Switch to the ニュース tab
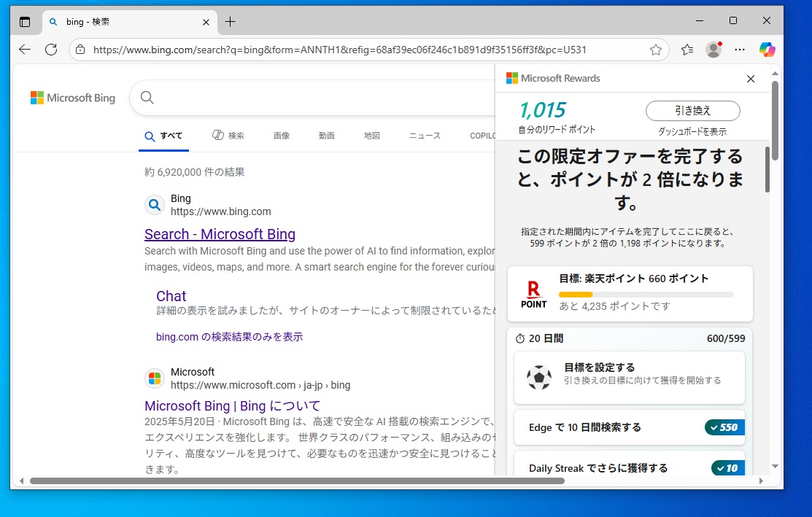The width and height of the screenshot is (812, 517). coord(425,136)
